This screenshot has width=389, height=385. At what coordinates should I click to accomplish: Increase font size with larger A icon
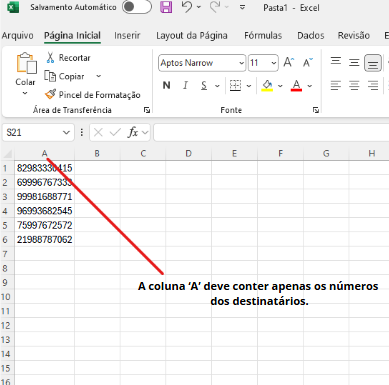point(289,62)
